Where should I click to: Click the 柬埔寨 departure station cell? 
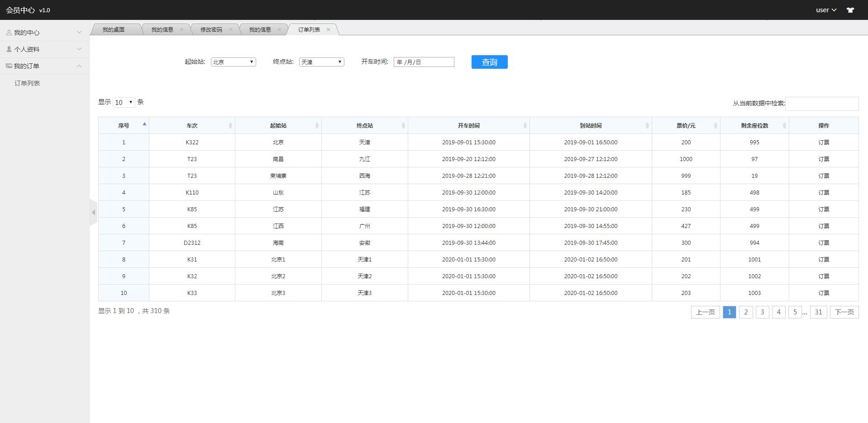(x=278, y=176)
